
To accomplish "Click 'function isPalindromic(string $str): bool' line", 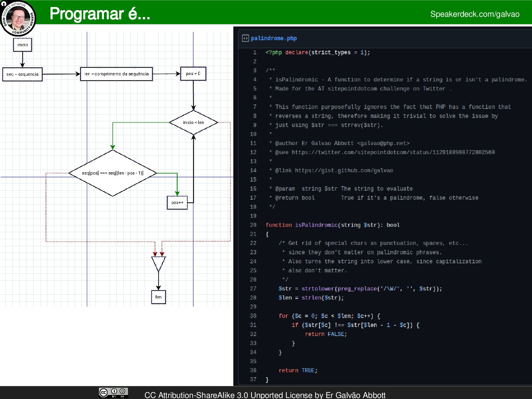I will (x=333, y=225).
